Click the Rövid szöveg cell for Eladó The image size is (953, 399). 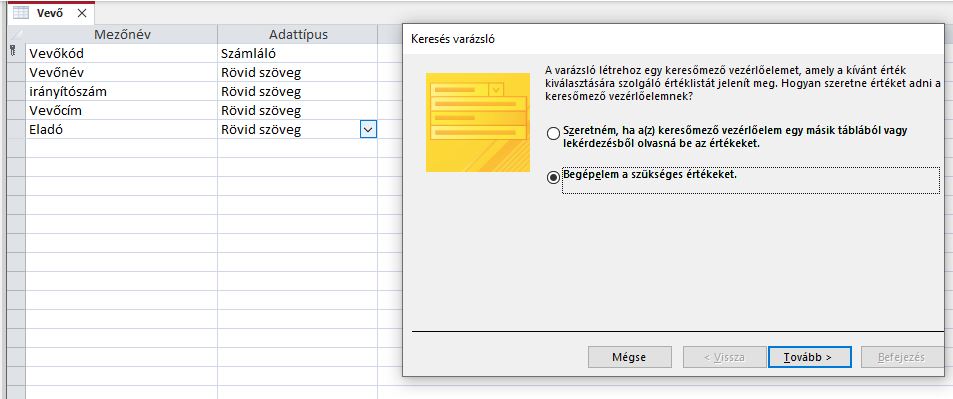point(289,130)
